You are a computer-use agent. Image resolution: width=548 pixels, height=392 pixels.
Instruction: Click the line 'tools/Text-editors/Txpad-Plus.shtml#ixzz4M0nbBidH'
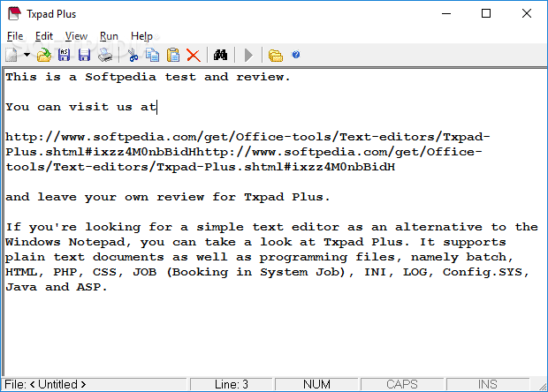pos(201,167)
